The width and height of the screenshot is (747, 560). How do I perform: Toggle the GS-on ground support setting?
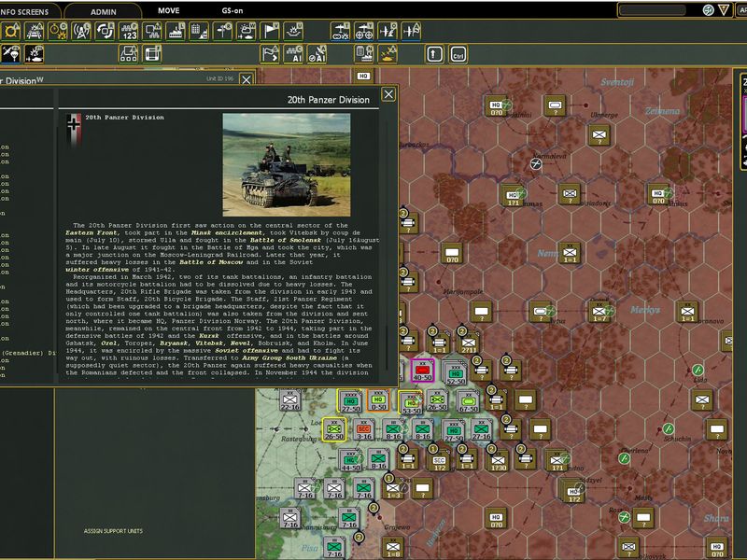233,10
